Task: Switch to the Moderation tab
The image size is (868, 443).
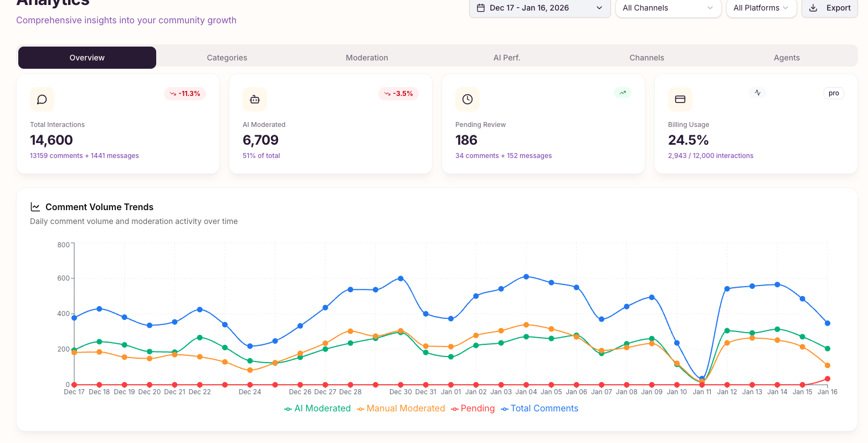Action: pos(367,58)
